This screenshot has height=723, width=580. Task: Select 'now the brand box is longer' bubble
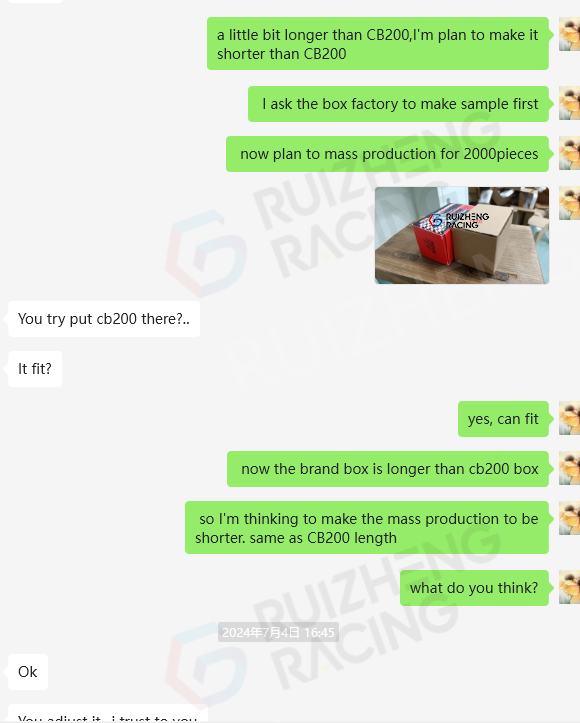tap(388, 469)
